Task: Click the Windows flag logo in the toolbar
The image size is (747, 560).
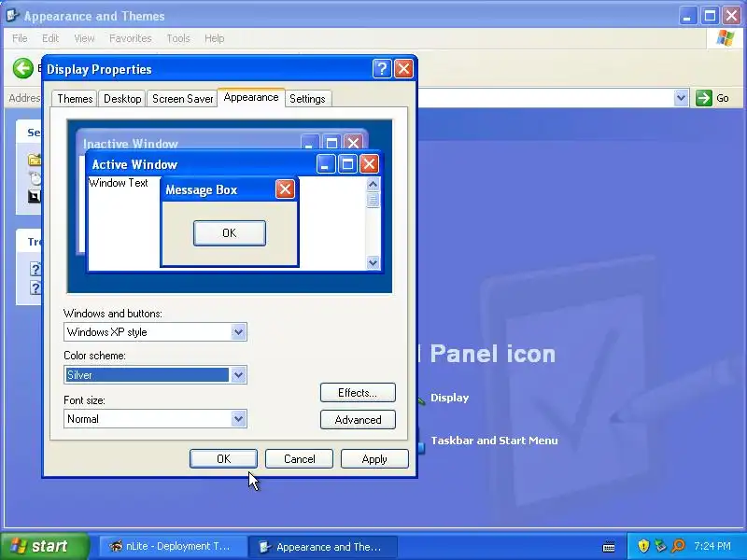Action: 726,38
